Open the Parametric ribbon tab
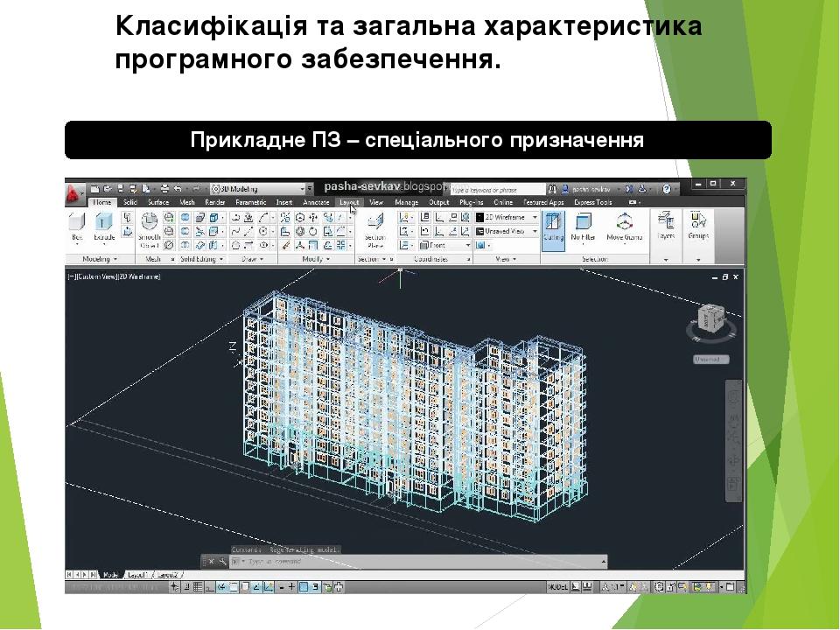 [x=251, y=202]
